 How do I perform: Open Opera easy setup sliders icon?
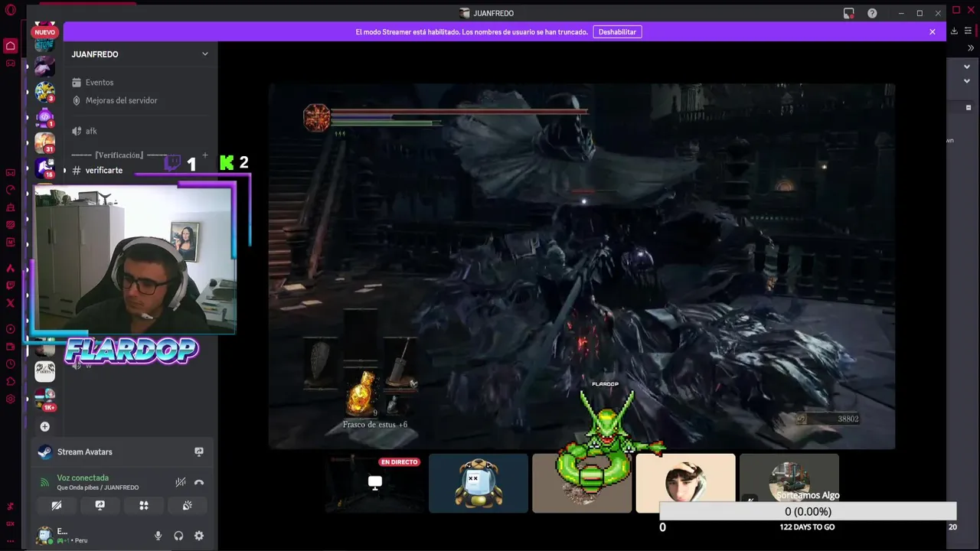969,31
